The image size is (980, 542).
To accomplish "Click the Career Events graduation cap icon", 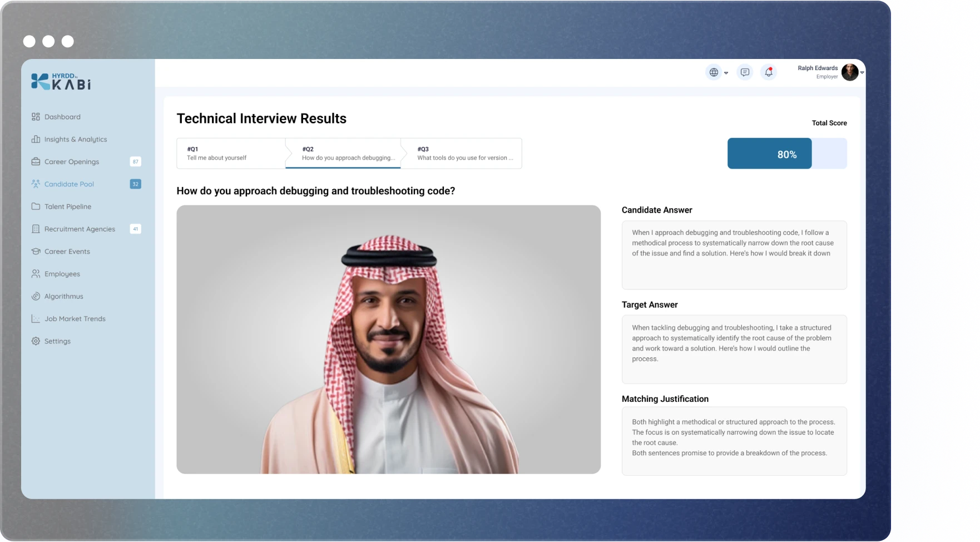I will point(36,252).
